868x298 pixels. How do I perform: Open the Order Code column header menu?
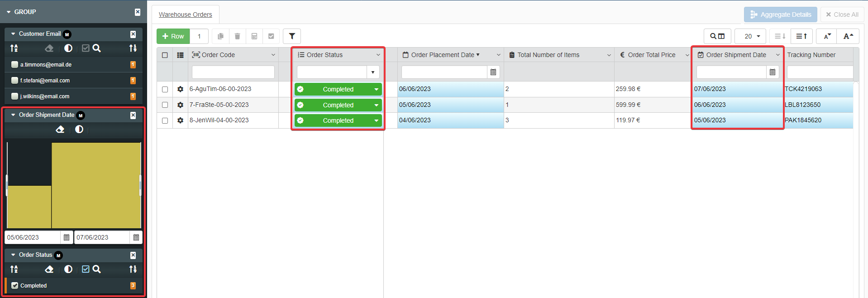click(273, 55)
